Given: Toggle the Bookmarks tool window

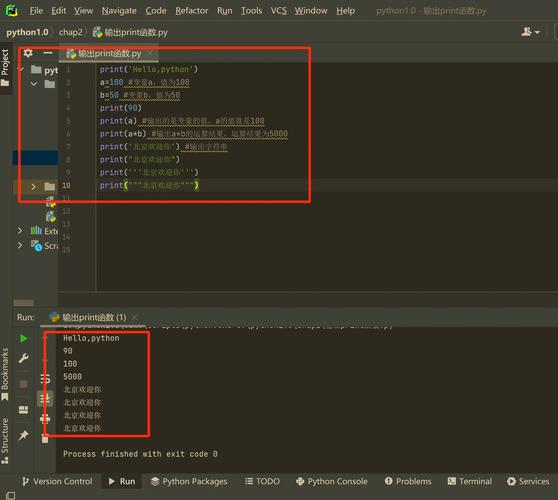Looking at the screenshot, I should [5, 374].
